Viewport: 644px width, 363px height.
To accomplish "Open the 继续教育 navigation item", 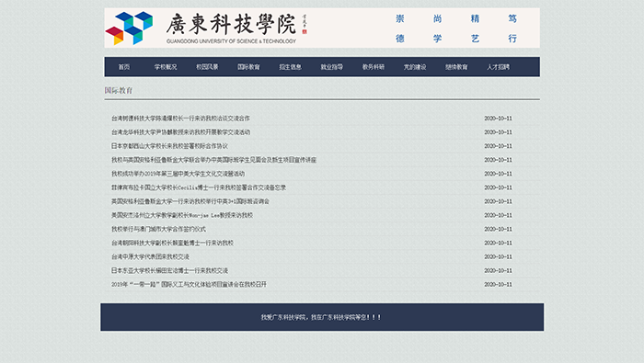I will (x=456, y=67).
